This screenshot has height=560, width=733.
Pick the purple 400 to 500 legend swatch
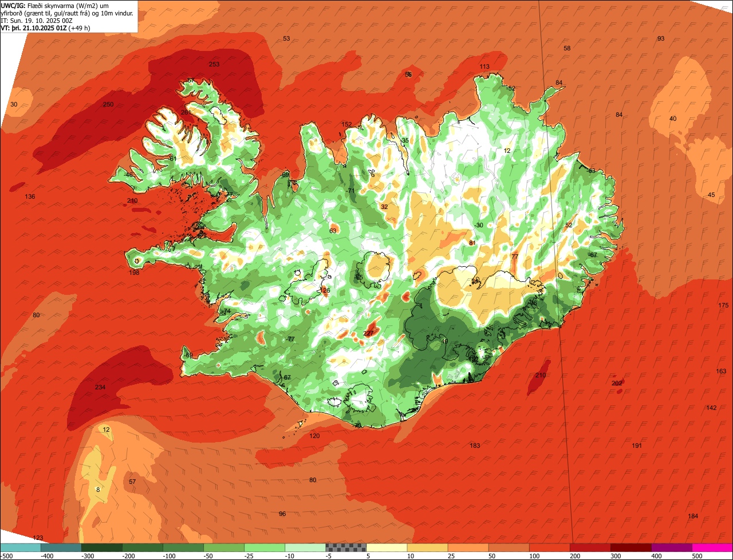(671, 547)
